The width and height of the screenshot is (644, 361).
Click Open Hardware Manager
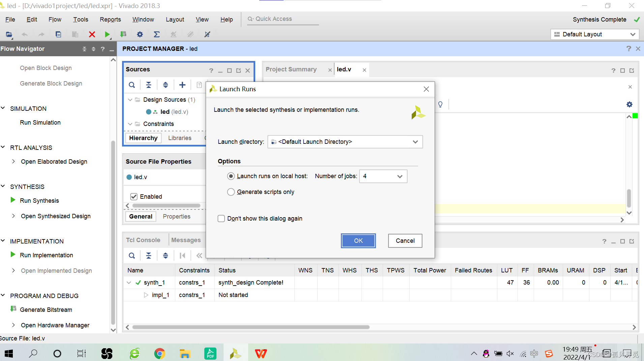click(x=55, y=325)
